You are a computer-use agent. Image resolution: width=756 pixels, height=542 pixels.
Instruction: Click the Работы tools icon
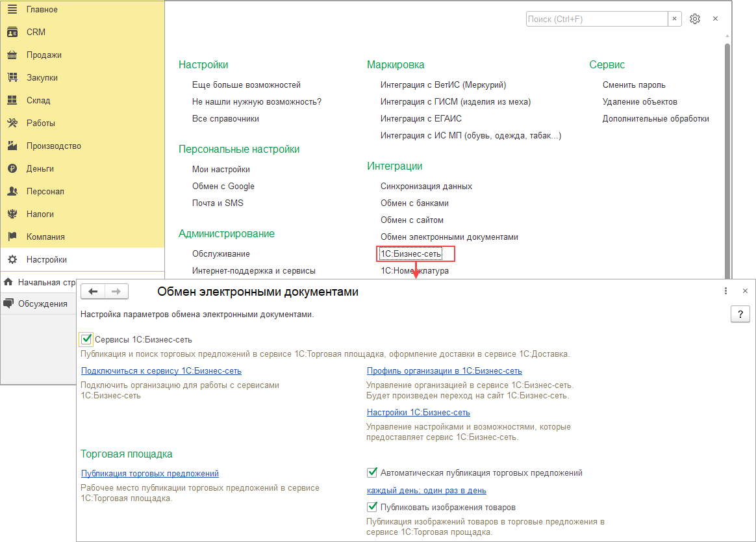pyautogui.click(x=12, y=123)
